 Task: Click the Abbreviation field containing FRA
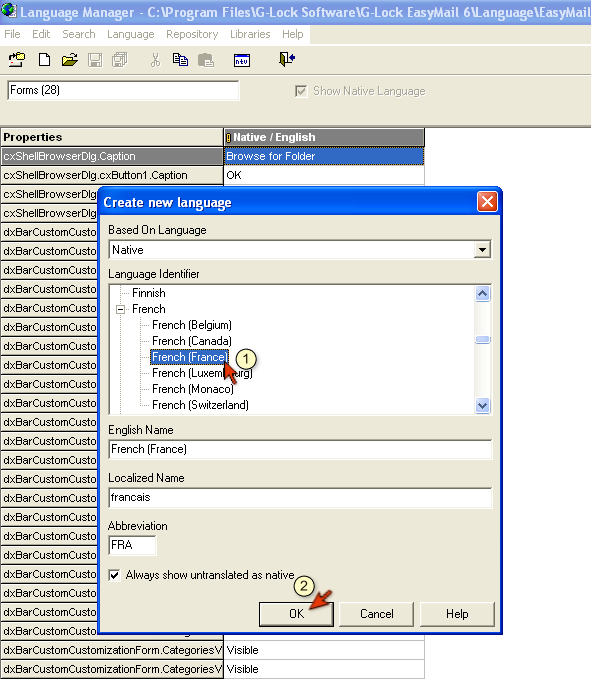[x=132, y=545]
